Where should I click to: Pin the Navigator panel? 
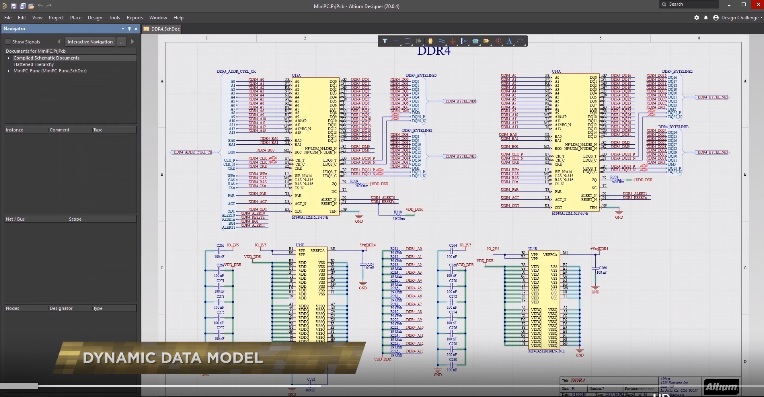(x=129, y=29)
